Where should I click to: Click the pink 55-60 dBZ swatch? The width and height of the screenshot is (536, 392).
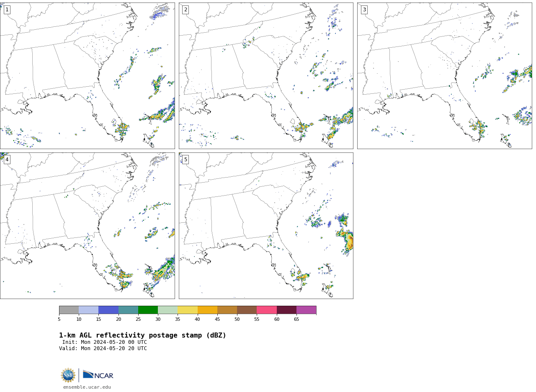tap(267, 310)
